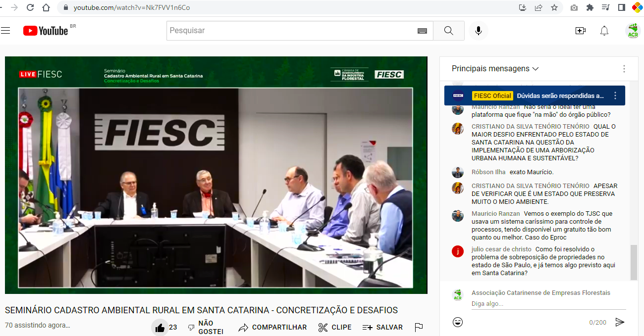Open the pinned message three-dot menu
644x336 pixels.
point(615,96)
